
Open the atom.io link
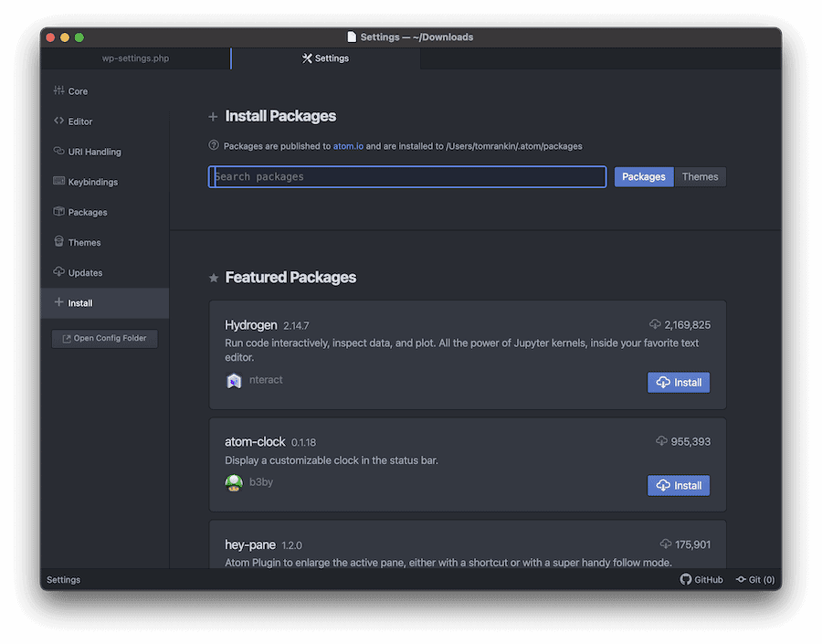(347, 145)
